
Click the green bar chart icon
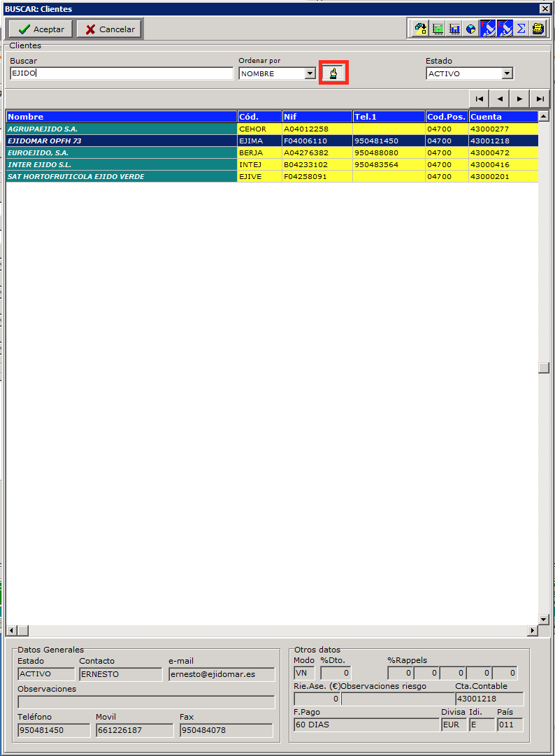438,29
